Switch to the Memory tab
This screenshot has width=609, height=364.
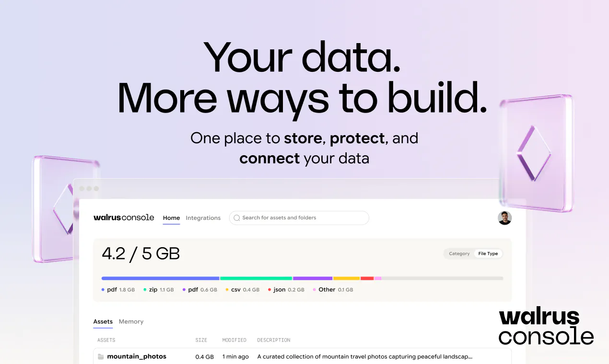point(131,322)
